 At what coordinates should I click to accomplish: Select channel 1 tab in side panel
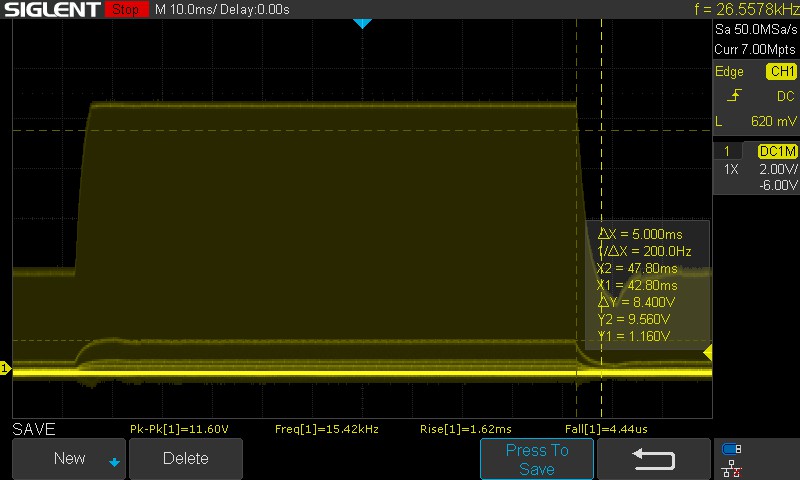[x=727, y=151]
